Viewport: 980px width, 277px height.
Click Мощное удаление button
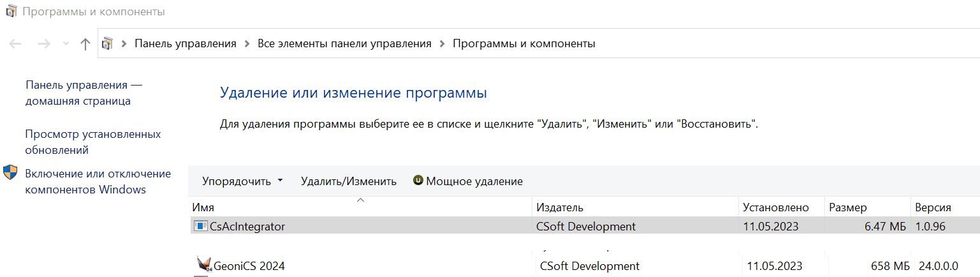[474, 181]
